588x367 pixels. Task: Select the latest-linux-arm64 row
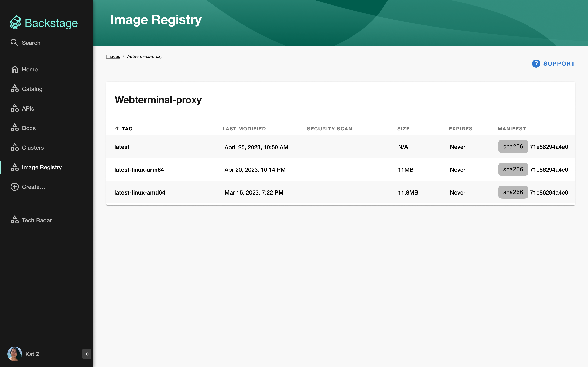[x=292, y=170]
